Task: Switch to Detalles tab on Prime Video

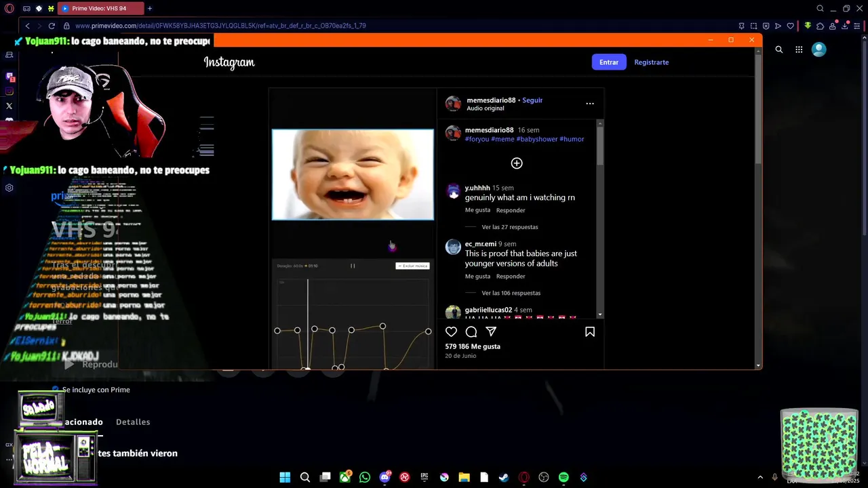Action: 133,422
